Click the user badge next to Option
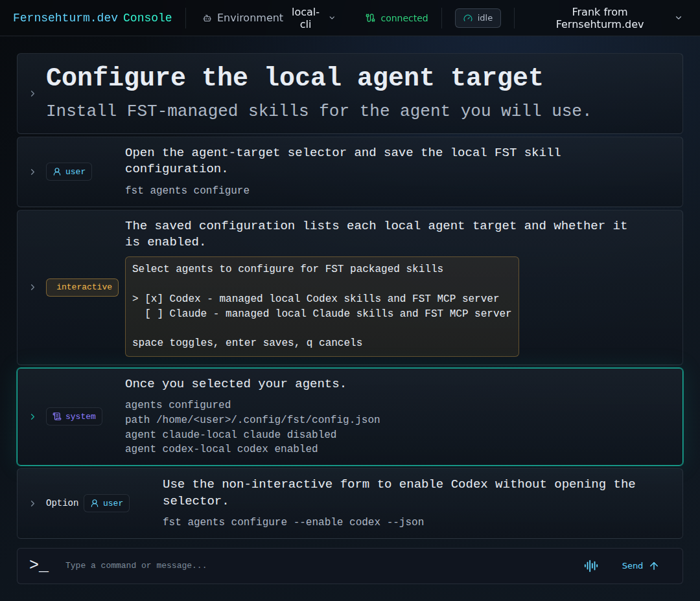The height and width of the screenshot is (601, 700). click(106, 503)
